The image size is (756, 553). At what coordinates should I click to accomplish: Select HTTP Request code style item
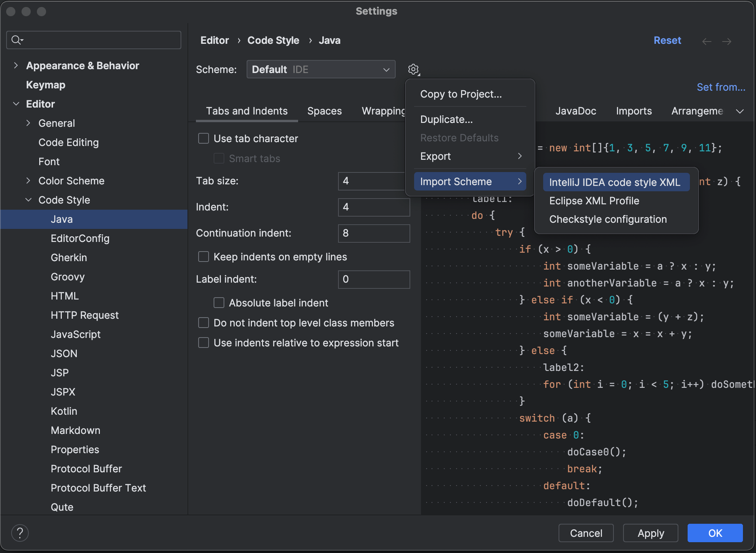85,315
